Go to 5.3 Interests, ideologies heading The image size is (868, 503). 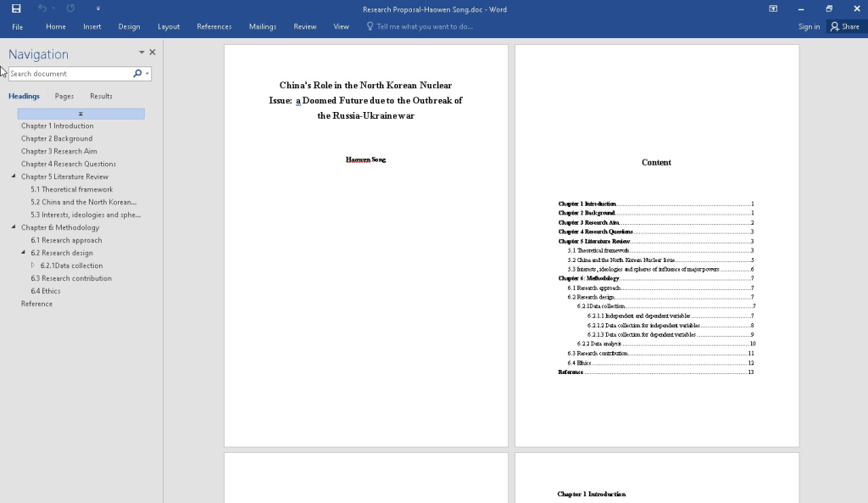coord(86,215)
